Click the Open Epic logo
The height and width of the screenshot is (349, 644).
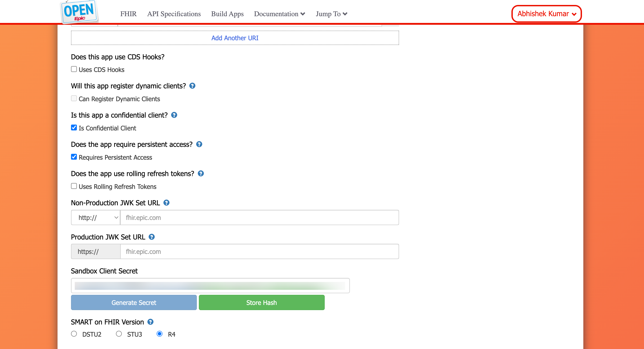tap(80, 12)
